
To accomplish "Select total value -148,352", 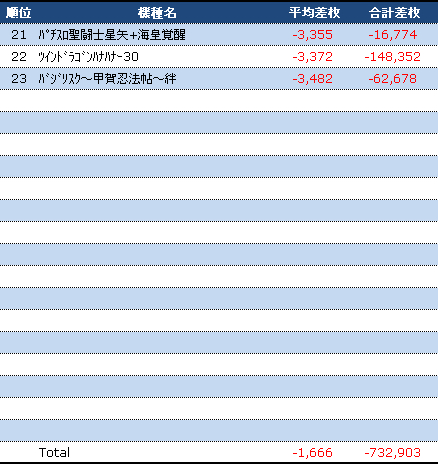I will pyautogui.click(x=392, y=57).
